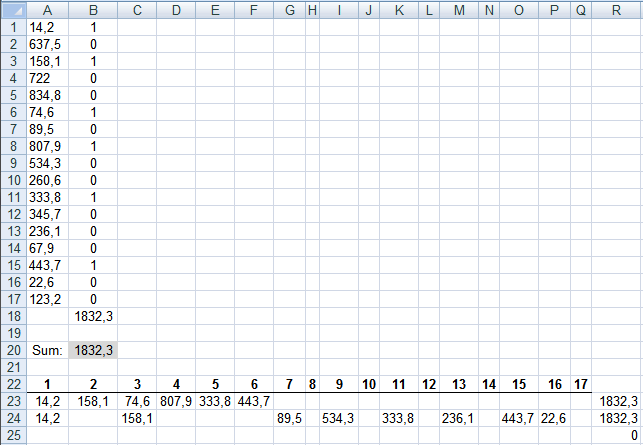
Task: Select row 22 header
Action: click(14, 384)
